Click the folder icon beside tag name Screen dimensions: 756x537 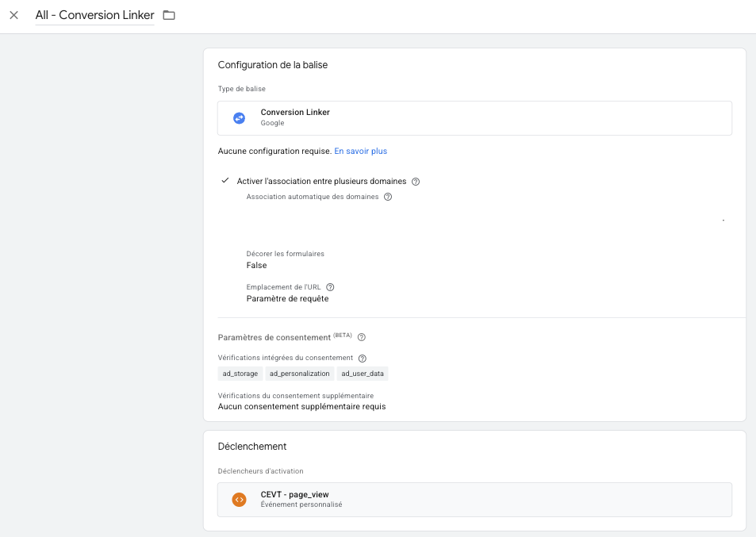point(169,15)
